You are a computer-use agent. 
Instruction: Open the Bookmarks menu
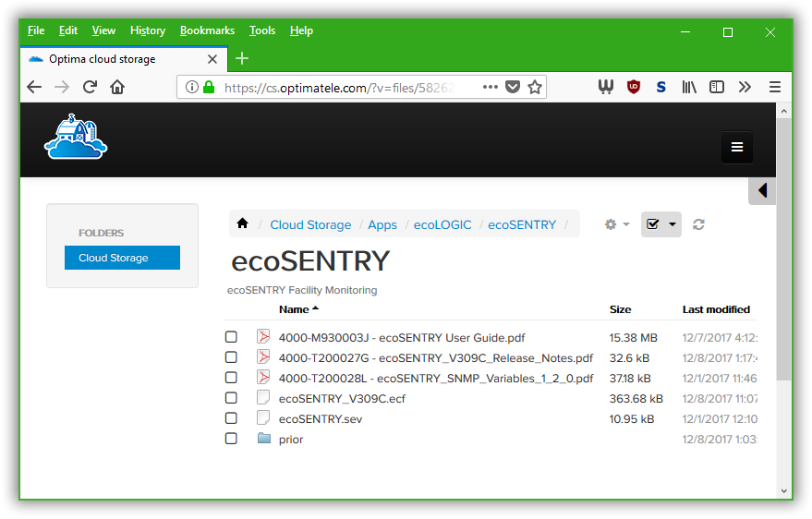tap(207, 30)
